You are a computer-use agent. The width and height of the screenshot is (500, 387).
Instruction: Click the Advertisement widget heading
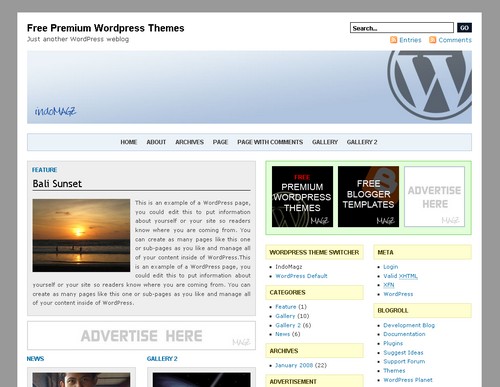click(314, 381)
